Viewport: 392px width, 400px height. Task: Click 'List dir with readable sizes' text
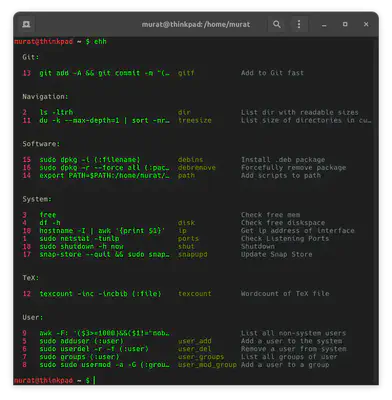point(300,112)
